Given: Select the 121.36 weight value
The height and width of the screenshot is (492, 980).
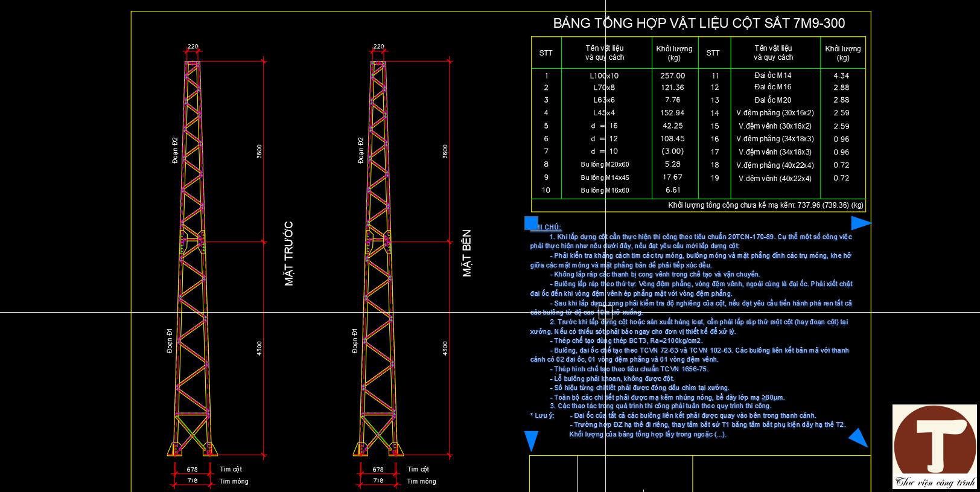Looking at the screenshot, I should [673, 88].
